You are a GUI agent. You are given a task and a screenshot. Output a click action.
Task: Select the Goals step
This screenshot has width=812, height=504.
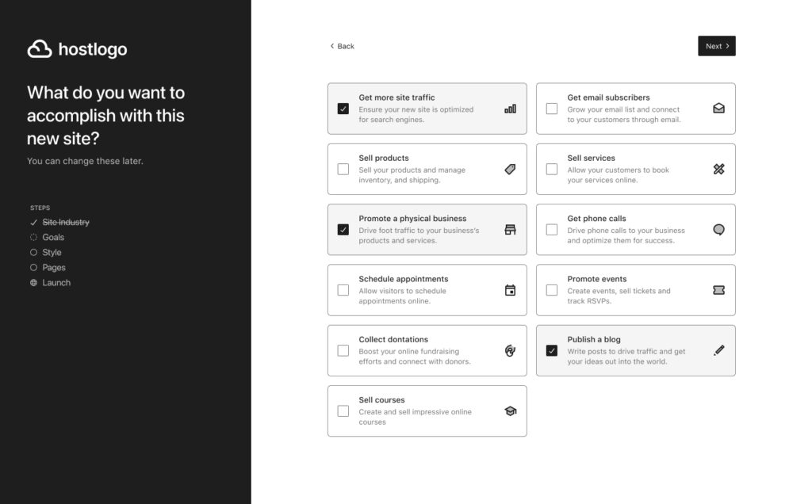tap(53, 238)
